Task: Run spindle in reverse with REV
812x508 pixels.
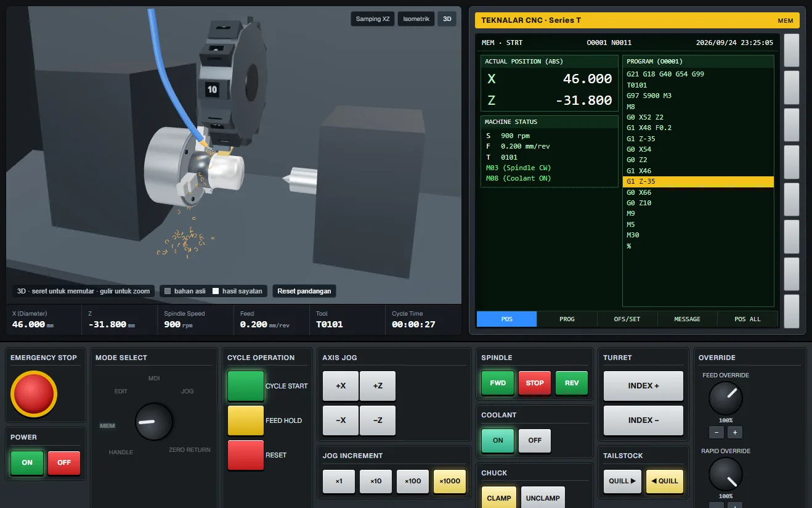Action: click(572, 383)
